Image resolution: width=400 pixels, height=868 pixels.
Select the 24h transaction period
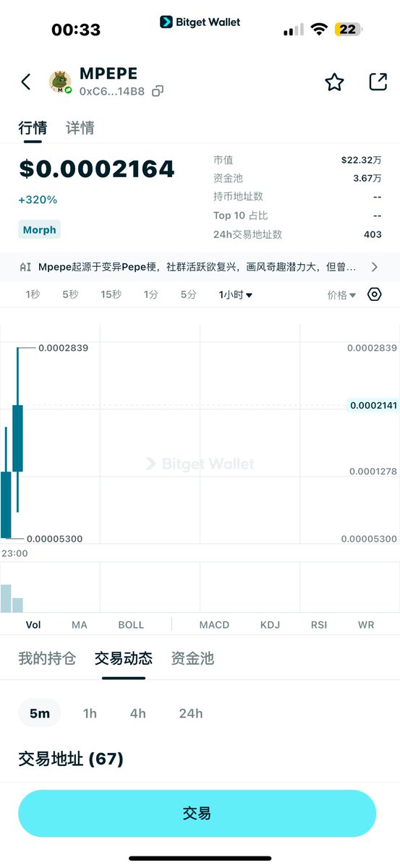[191, 713]
